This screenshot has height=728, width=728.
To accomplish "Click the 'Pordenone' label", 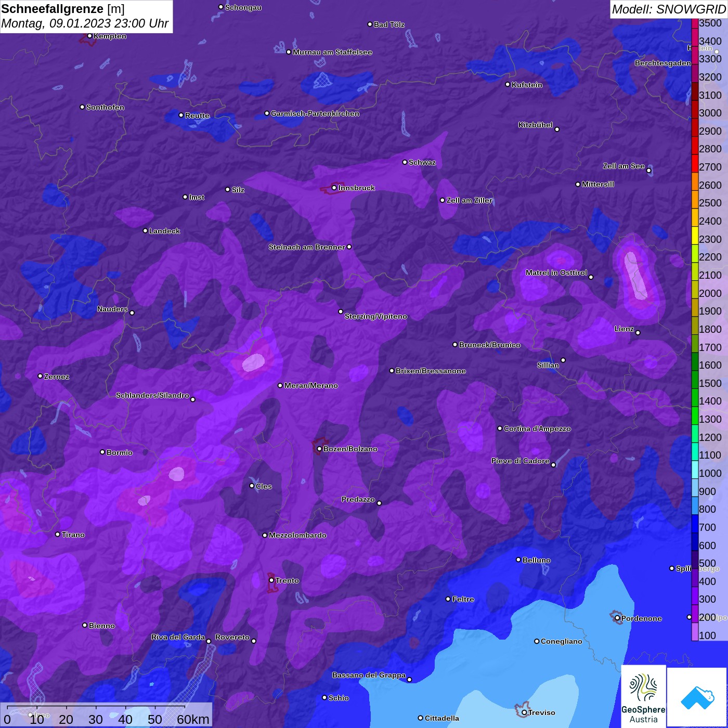I will pos(642,618).
